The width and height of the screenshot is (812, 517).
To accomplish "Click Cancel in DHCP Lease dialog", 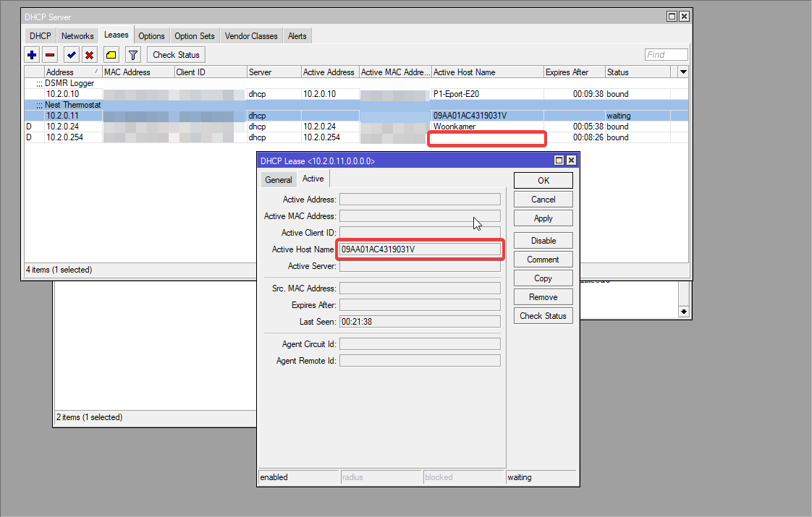I will [544, 200].
